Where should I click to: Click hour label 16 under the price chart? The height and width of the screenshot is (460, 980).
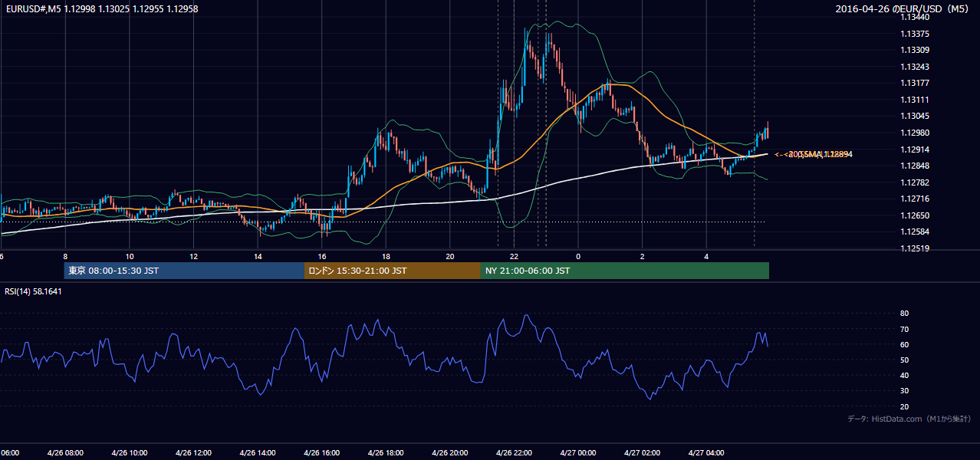321,256
